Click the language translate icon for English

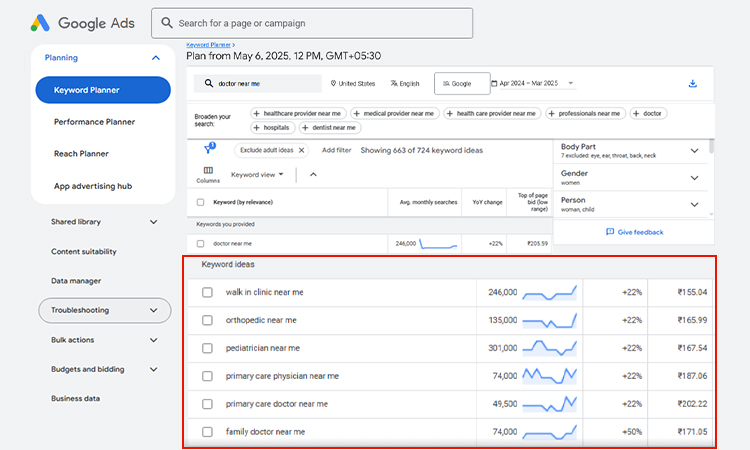[x=394, y=83]
